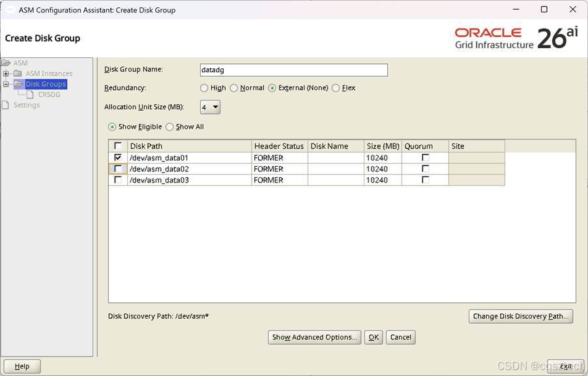This screenshot has height=376, width=588.
Task: Click the Disk Path column header
Action: click(190, 146)
